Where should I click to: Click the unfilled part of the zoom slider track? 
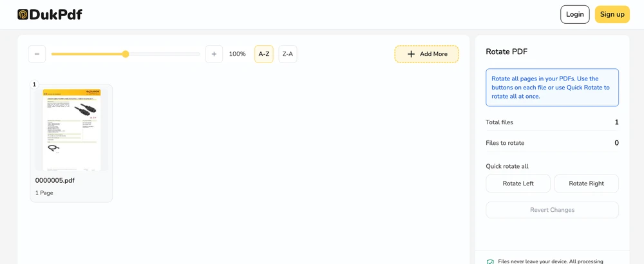[164, 54]
